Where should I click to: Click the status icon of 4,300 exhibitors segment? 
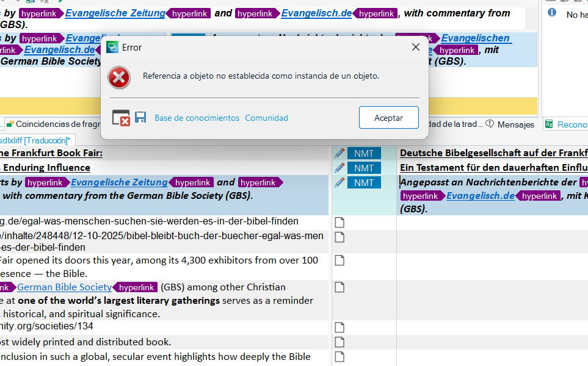pyautogui.click(x=339, y=260)
